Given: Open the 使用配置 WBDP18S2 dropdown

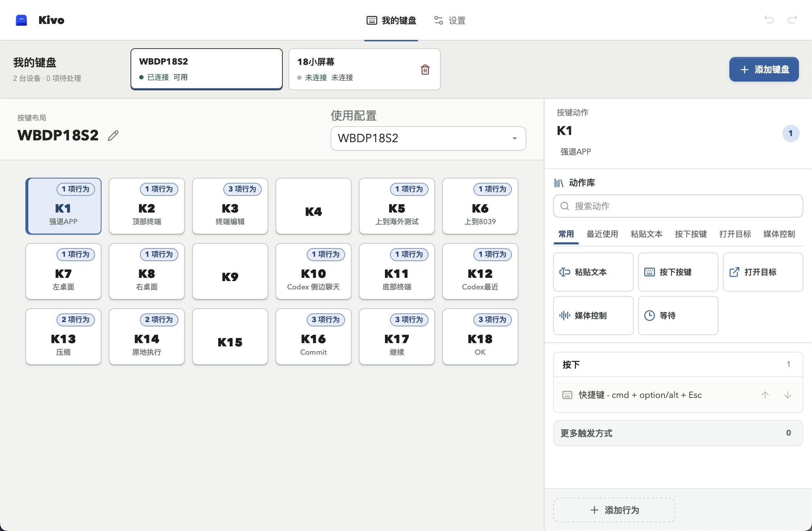Looking at the screenshot, I should click(x=428, y=138).
